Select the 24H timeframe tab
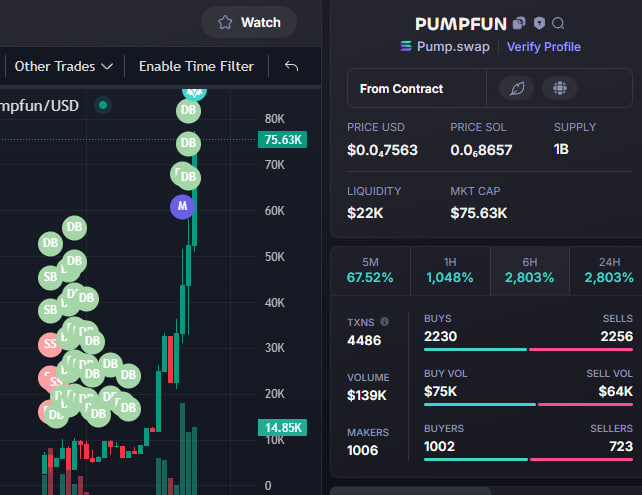This screenshot has height=495, width=642. tap(608, 271)
